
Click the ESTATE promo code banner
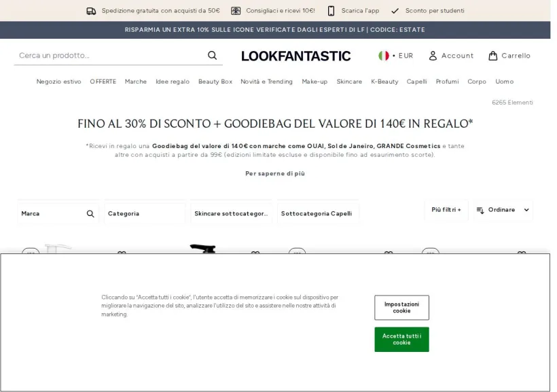pos(275,30)
